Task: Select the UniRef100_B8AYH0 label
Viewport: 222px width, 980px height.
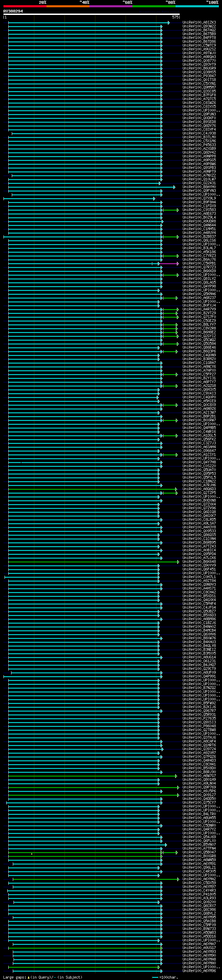Action: [x=199, y=187]
